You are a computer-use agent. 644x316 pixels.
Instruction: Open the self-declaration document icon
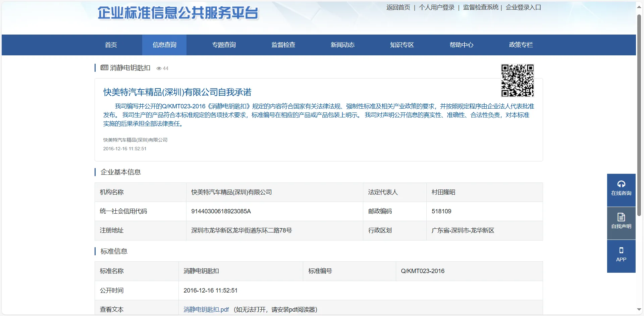click(621, 217)
